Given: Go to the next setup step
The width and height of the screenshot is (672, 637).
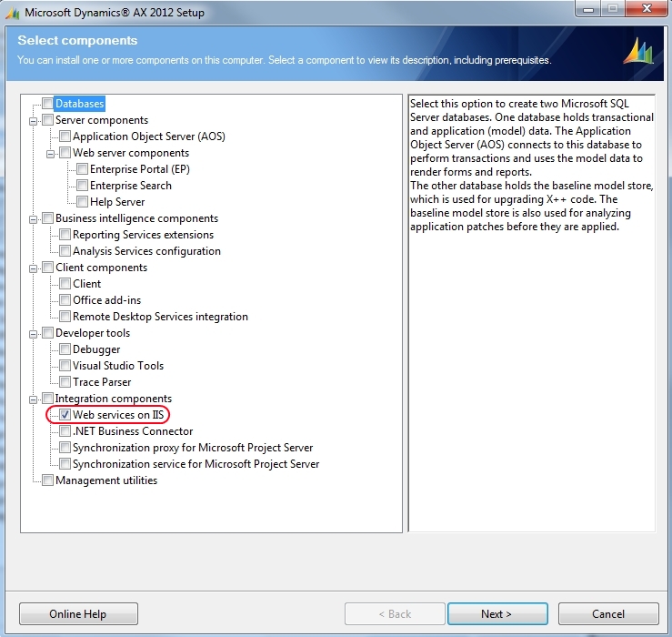Looking at the screenshot, I should (497, 614).
